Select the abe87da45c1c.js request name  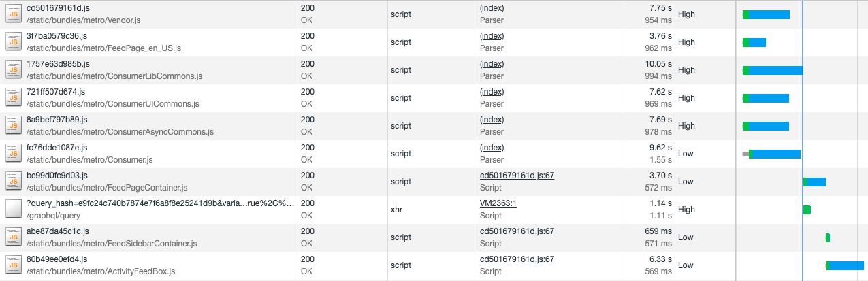[x=58, y=231]
